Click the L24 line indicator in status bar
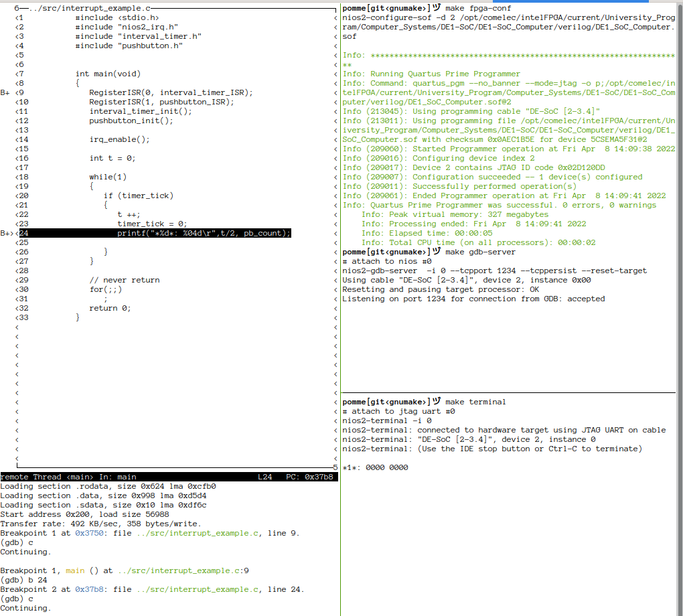683x616 pixels. [265, 477]
